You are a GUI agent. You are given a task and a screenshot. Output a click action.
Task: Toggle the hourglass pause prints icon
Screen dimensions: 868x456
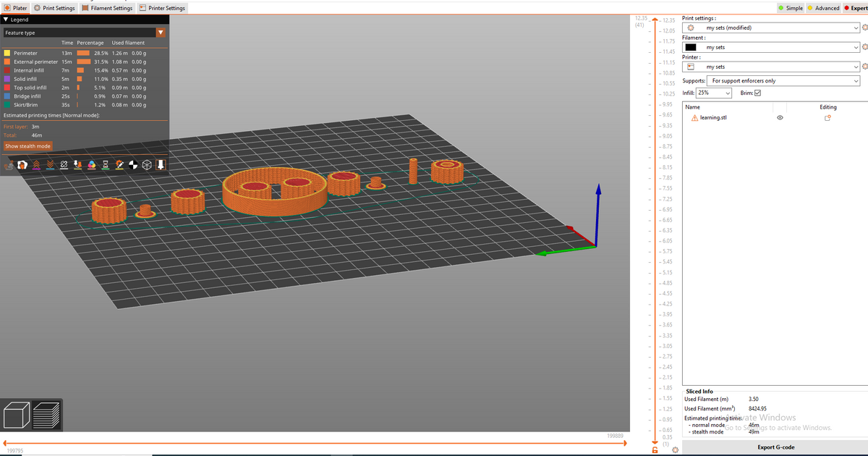tap(106, 165)
